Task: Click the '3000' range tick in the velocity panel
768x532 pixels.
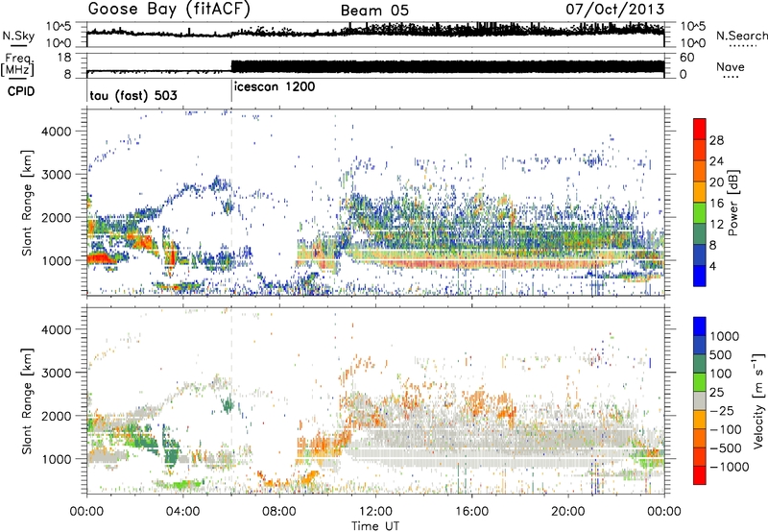Action: [56, 373]
